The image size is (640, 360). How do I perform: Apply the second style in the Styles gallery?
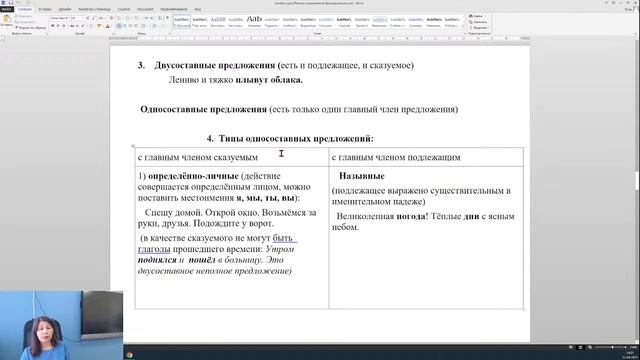point(200,22)
